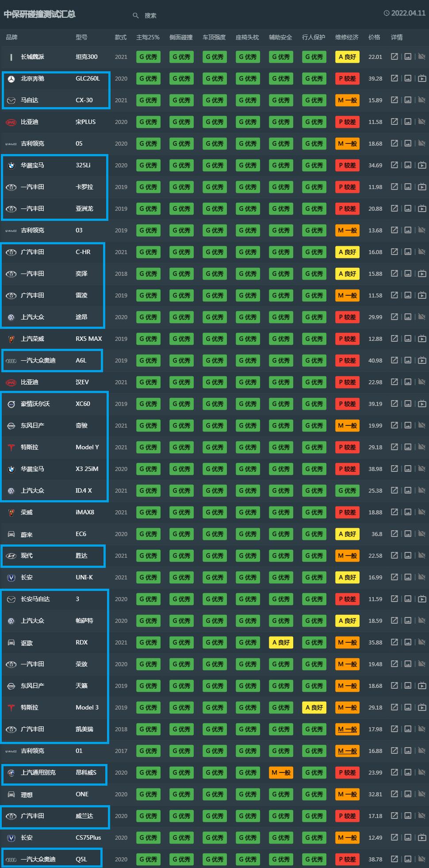Open external detail link for 特斯拉 Model Y

pos(394,447)
